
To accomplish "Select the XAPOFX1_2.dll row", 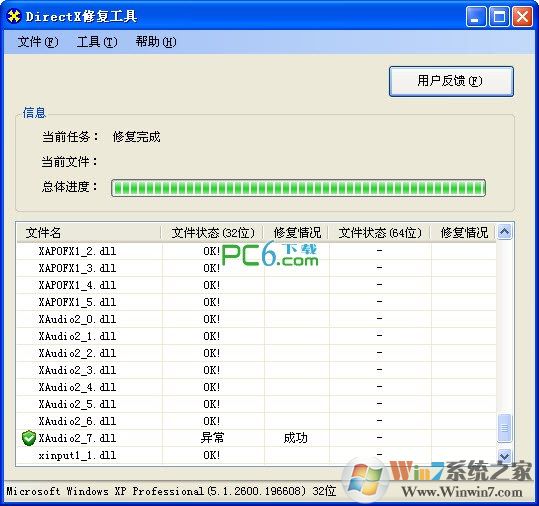I will pyautogui.click(x=256, y=251).
